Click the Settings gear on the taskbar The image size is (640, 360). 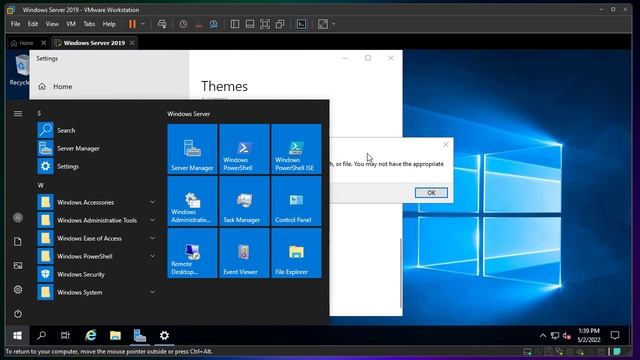164,336
